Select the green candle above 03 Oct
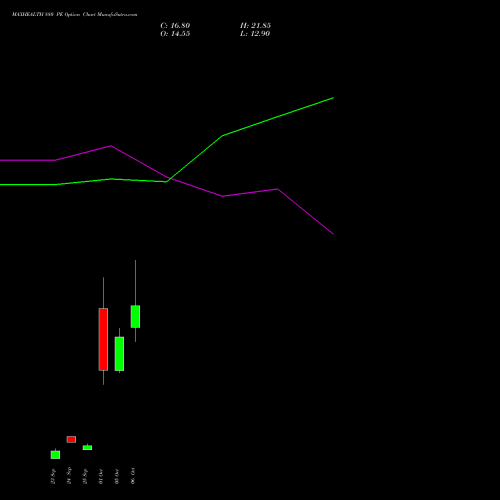 click(x=119, y=354)
